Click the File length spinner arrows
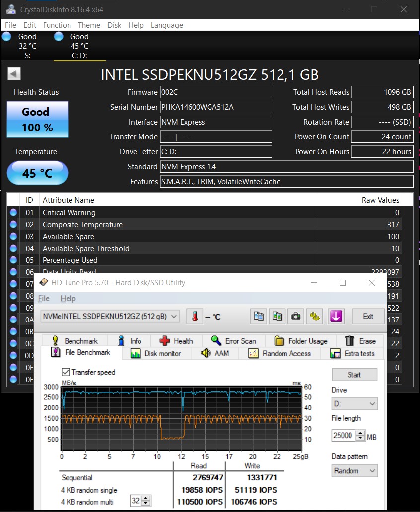The height and width of the screenshot is (512, 420). (x=360, y=435)
